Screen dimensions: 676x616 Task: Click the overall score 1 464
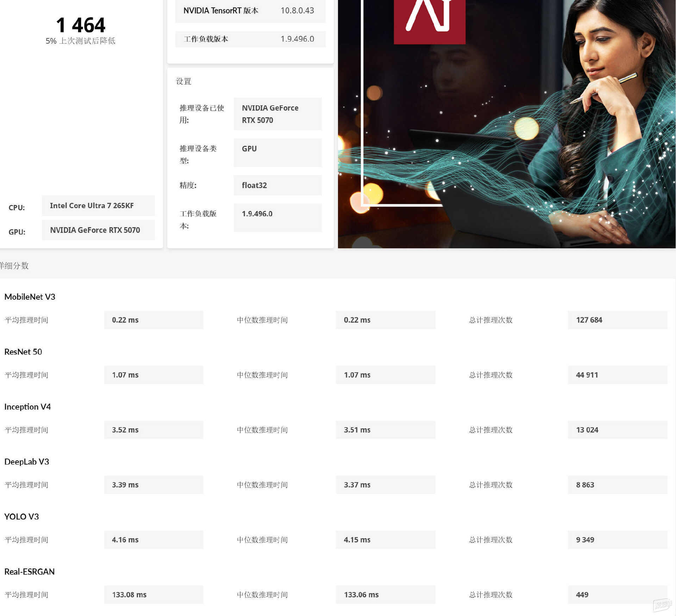(81, 25)
